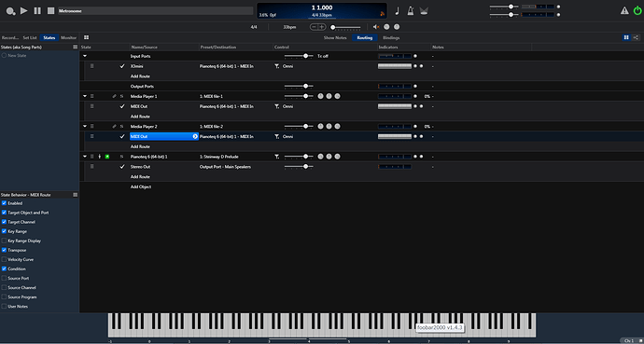
Task: Enable the Key Range Display checkbox
Action: click(x=4, y=241)
